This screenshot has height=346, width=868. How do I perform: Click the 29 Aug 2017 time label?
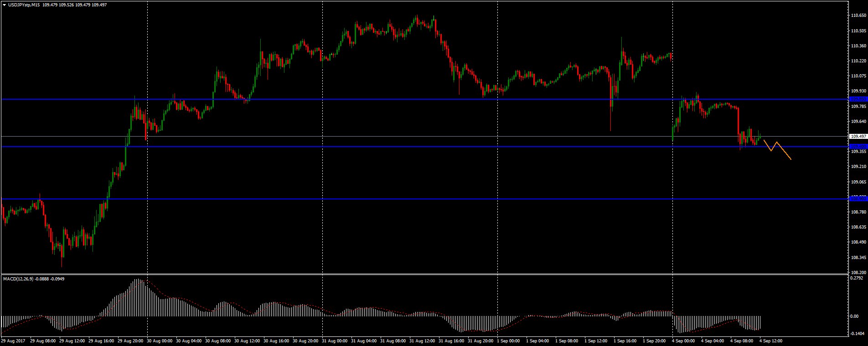click(x=13, y=341)
